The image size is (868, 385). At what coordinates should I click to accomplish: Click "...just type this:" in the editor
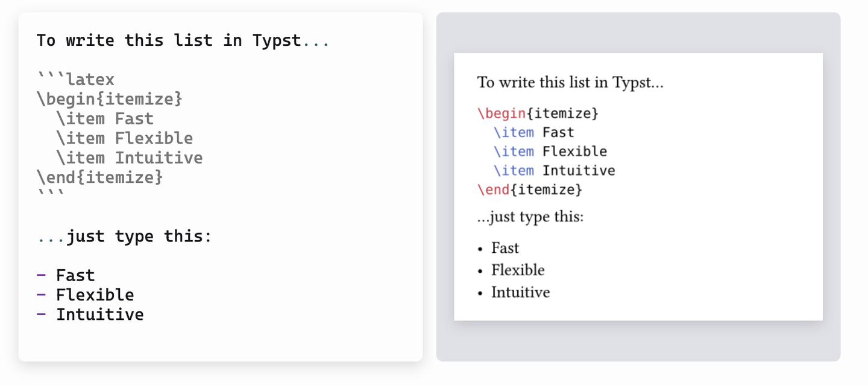(x=124, y=236)
